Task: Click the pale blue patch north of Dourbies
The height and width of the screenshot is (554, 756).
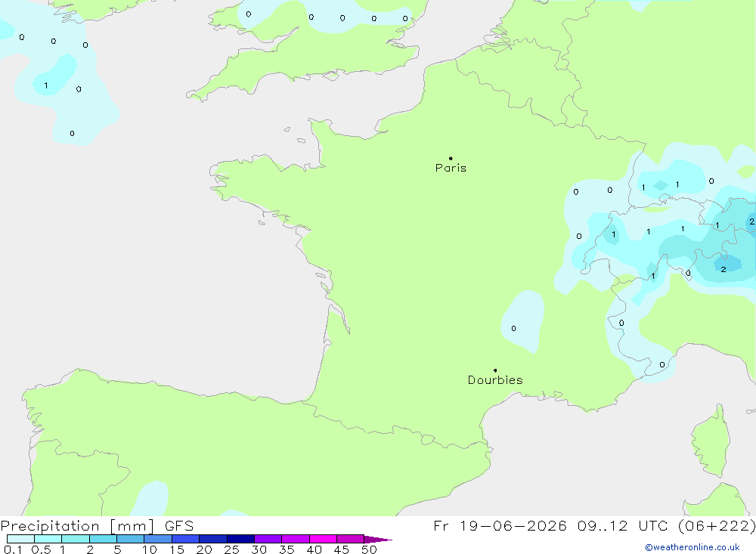Action: click(x=523, y=321)
